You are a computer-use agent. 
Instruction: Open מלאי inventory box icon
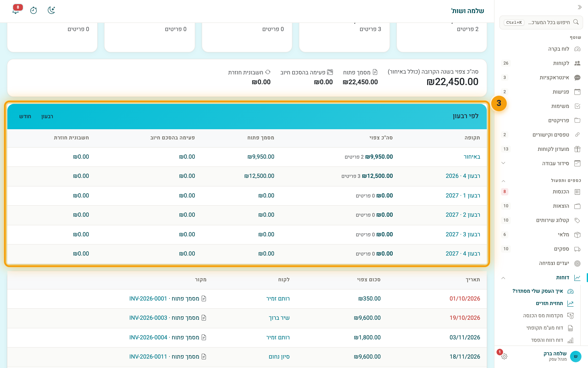coord(577,235)
